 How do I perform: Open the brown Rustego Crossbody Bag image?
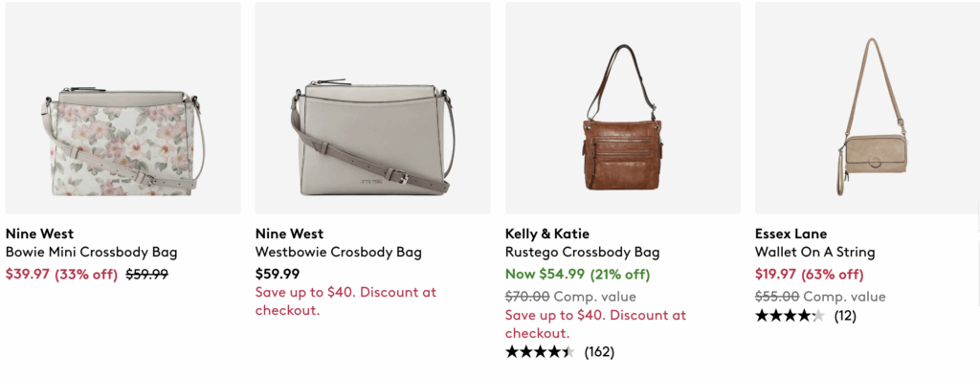click(x=622, y=108)
